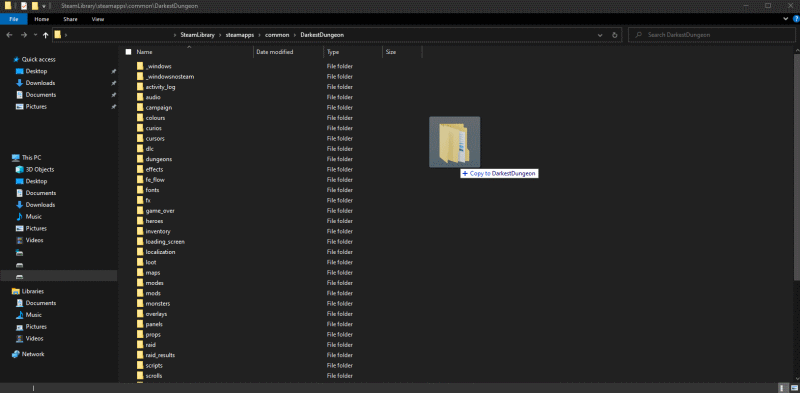Select the curios folder icon
This screenshot has width=800, height=393.
(140, 128)
